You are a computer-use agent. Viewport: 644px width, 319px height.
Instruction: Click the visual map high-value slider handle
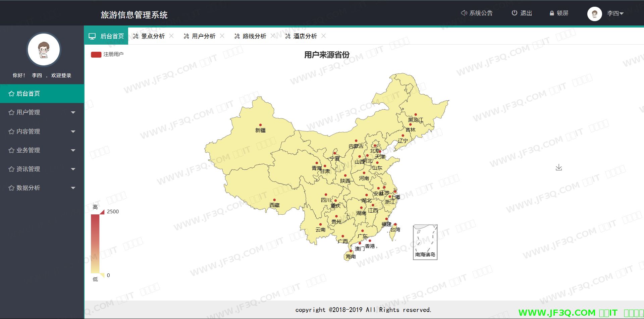click(x=102, y=212)
